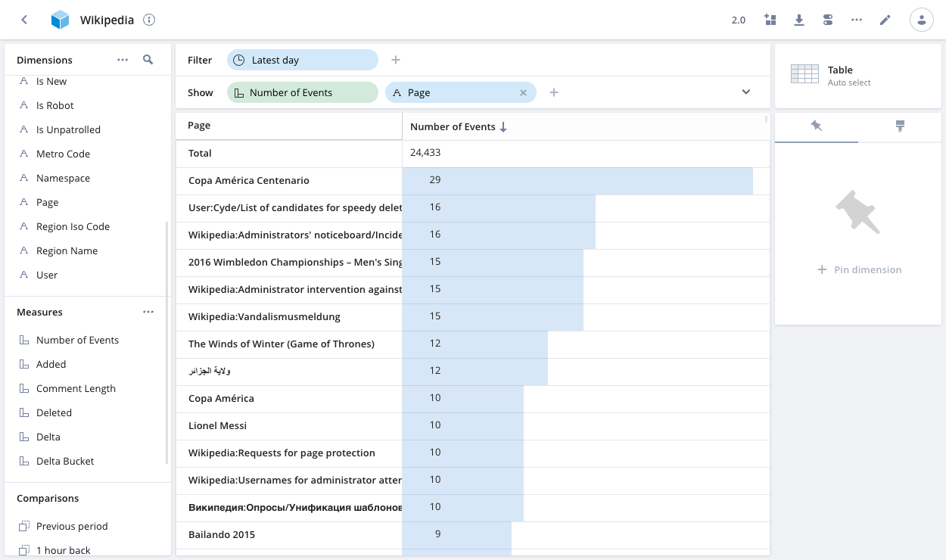946x560 pixels.
Task: Select the Number of Events measure in sidebar
Action: [x=88, y=340]
